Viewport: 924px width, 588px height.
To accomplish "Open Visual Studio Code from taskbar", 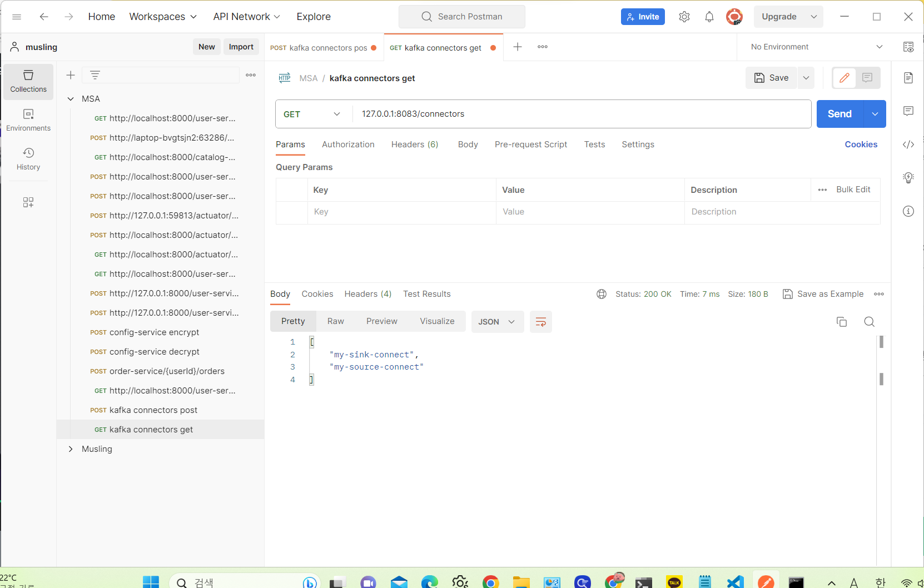I will pos(735,582).
